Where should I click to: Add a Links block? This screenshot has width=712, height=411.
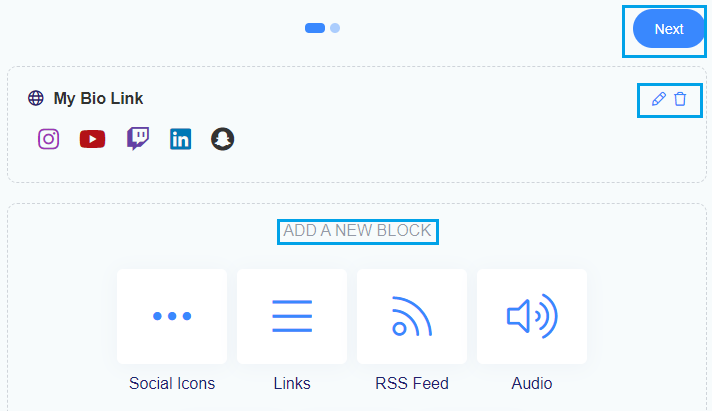point(292,316)
